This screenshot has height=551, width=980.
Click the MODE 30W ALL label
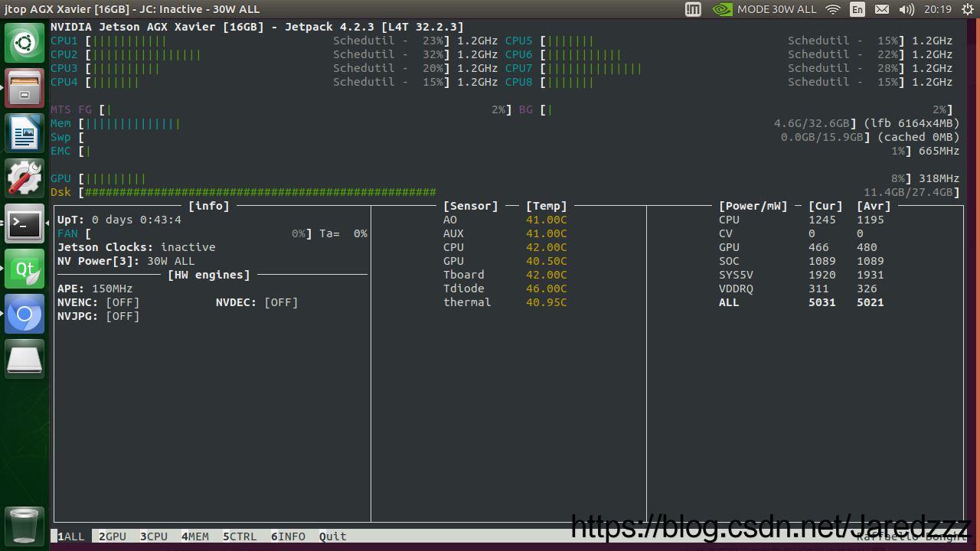[777, 9]
